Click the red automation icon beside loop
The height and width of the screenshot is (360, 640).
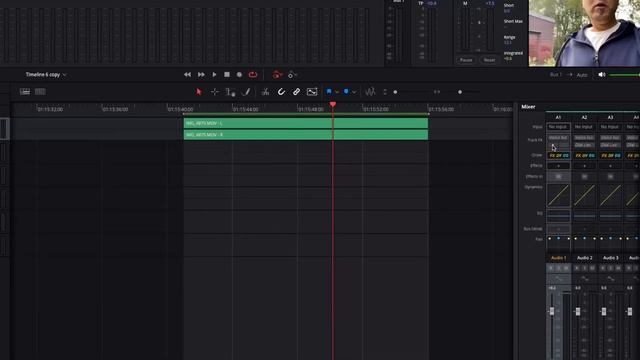click(277, 75)
